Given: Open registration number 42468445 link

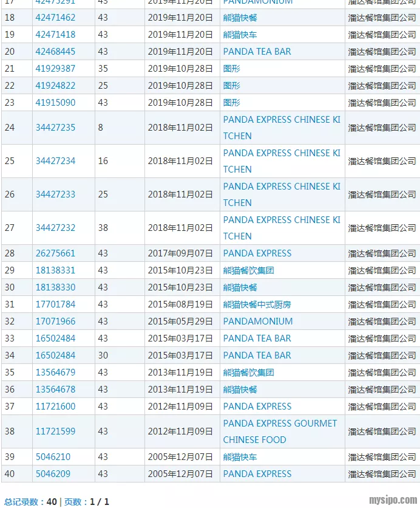Looking at the screenshot, I should coord(55,52).
